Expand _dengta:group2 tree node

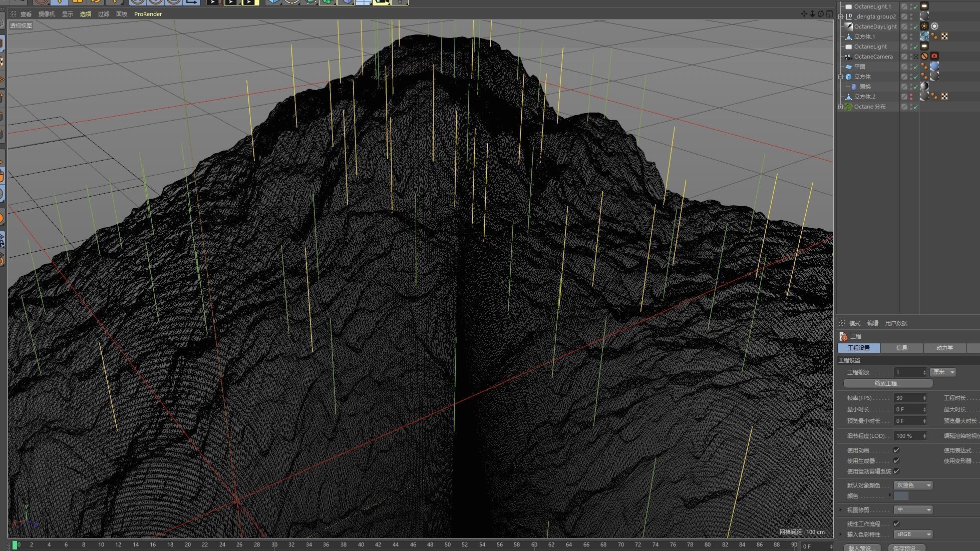(840, 17)
